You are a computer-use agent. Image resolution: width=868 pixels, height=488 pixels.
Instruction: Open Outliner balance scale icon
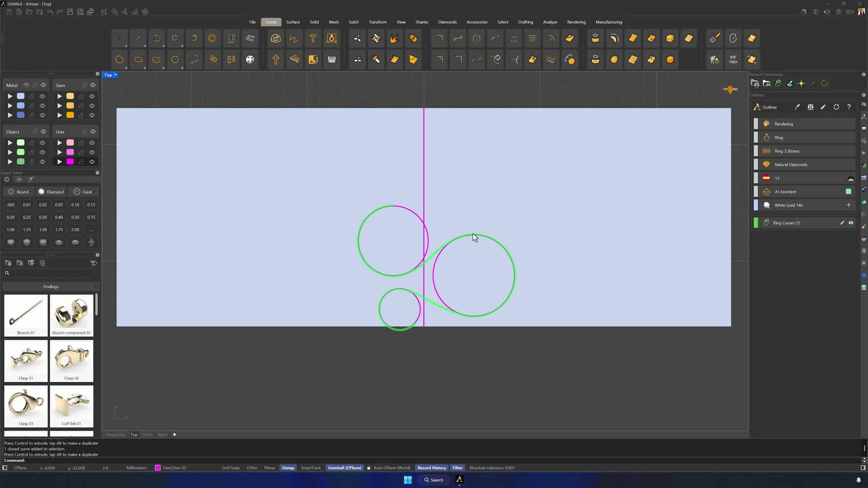coord(810,107)
